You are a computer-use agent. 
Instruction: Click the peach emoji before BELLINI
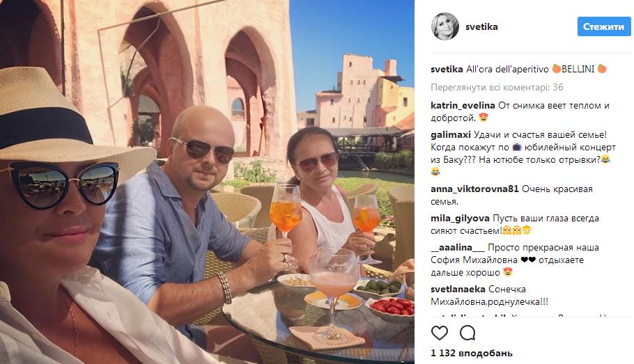point(557,69)
